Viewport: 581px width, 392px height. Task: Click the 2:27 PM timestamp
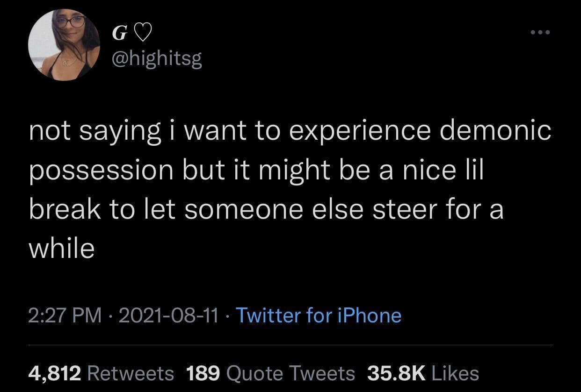click(x=65, y=315)
